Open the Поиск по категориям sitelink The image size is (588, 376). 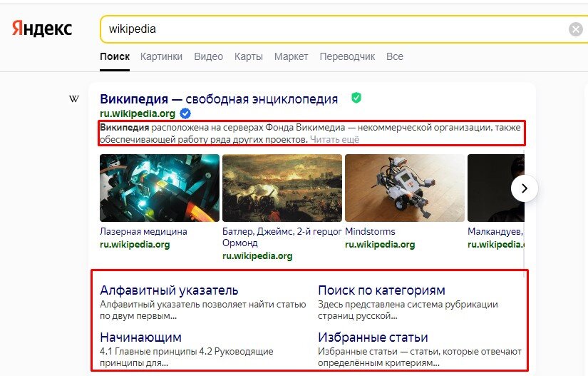[381, 290]
